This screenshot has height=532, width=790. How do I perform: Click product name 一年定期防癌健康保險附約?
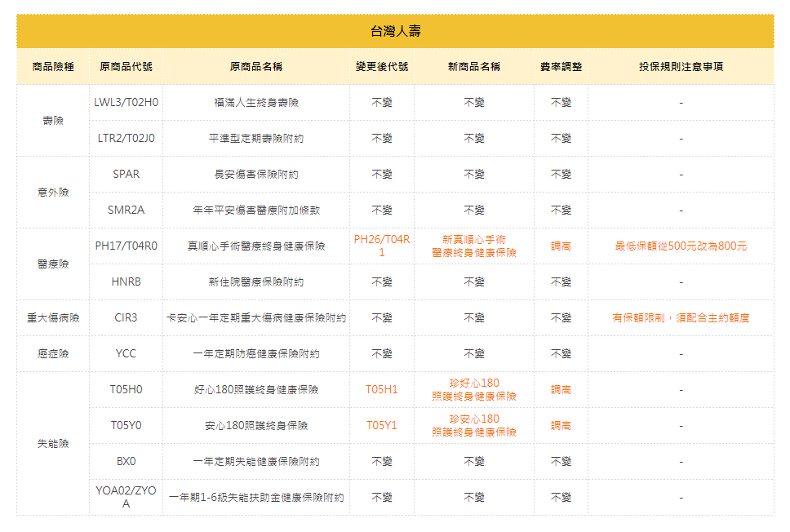coord(256,353)
